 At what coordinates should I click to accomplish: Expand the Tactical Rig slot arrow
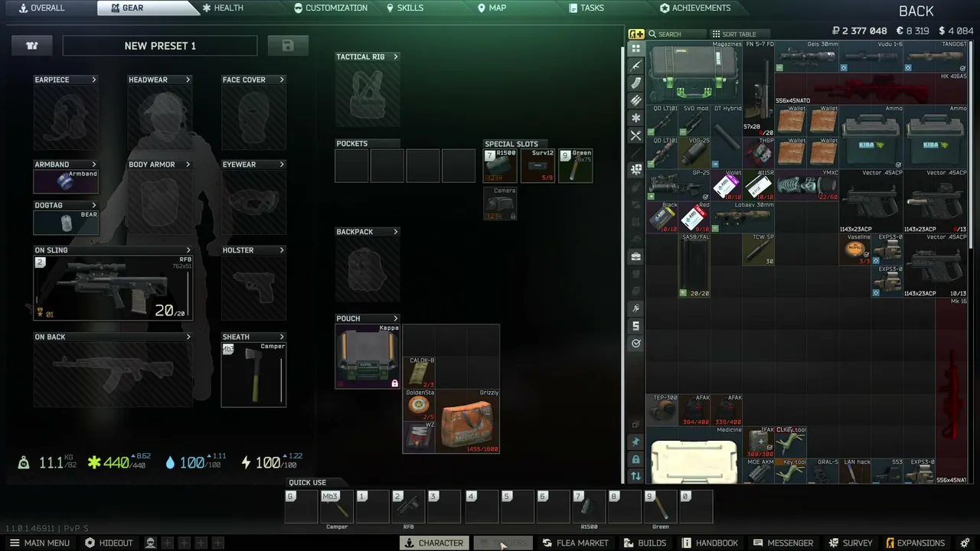coord(396,57)
